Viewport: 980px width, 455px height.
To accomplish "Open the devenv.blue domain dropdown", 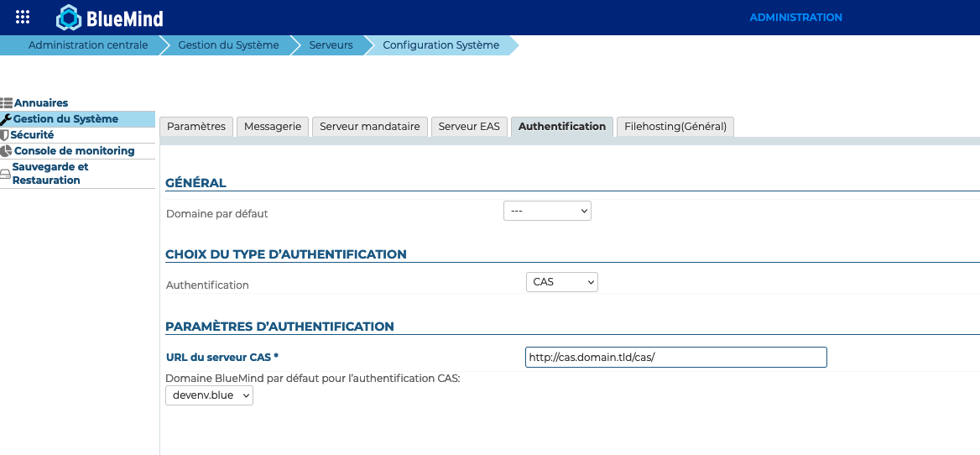I will pos(210,395).
